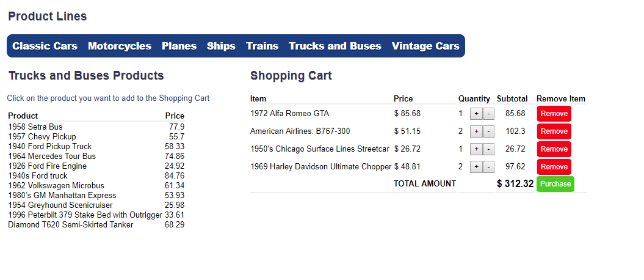Go to the Planes category
This screenshot has height=280, width=644.
click(x=179, y=46)
